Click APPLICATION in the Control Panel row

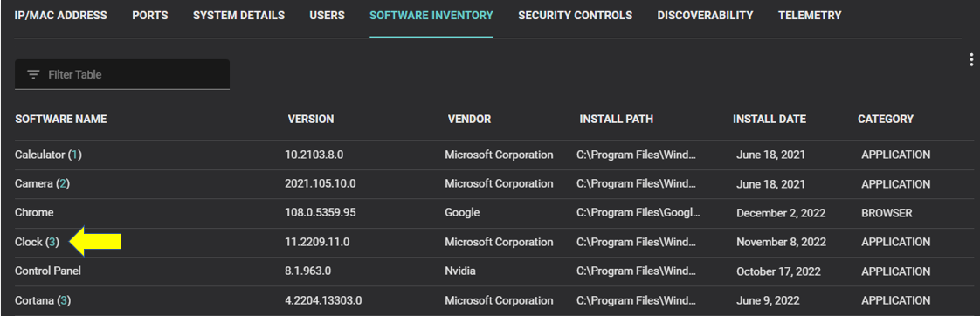tap(895, 271)
